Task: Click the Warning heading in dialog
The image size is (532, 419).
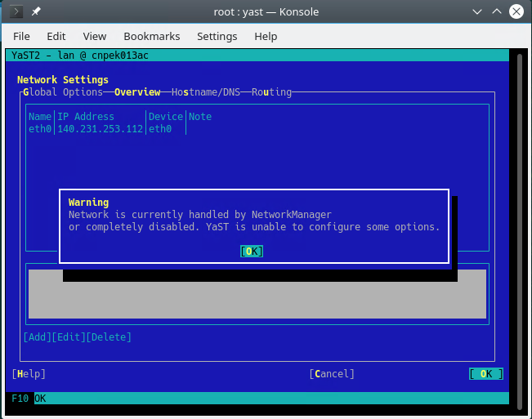Action: 88,203
